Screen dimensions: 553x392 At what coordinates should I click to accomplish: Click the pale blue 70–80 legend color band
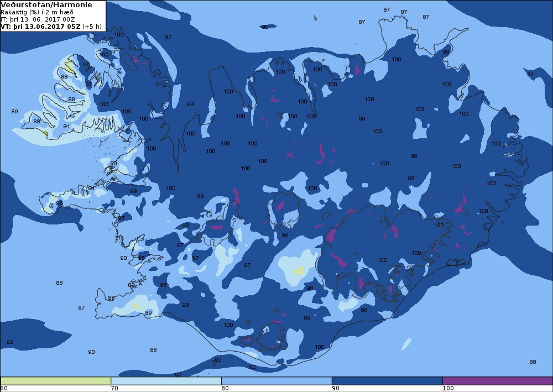(x=166, y=381)
